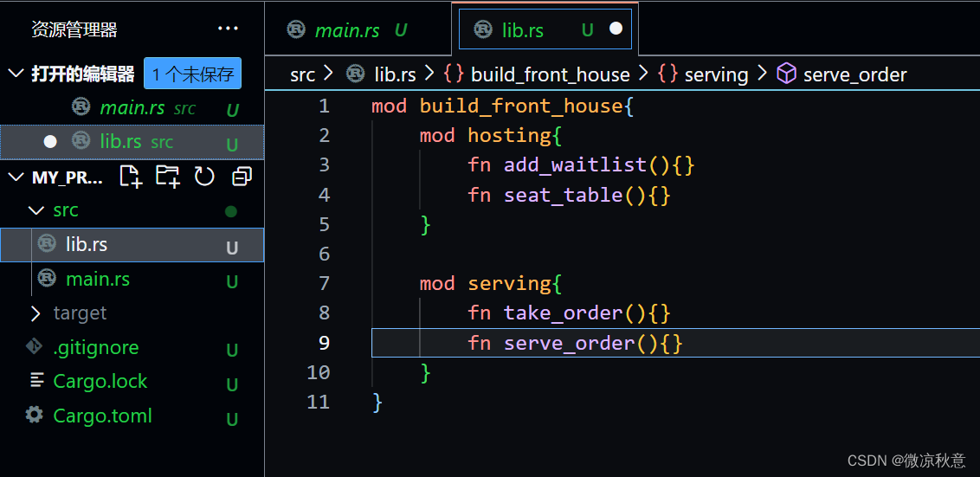Click the cube icon before serve_order breadcrumb

[786, 74]
